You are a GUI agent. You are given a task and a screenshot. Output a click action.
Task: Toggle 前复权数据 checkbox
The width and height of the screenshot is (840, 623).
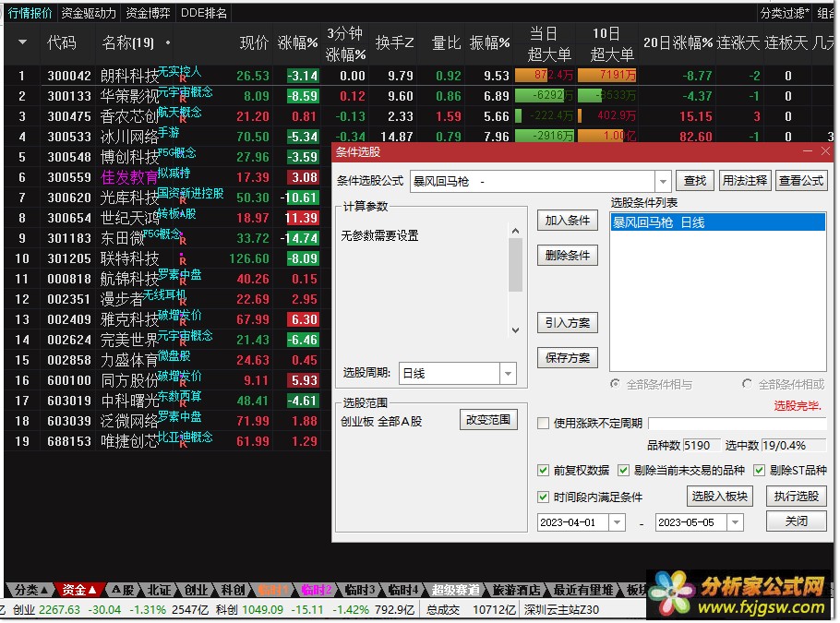coord(543,471)
